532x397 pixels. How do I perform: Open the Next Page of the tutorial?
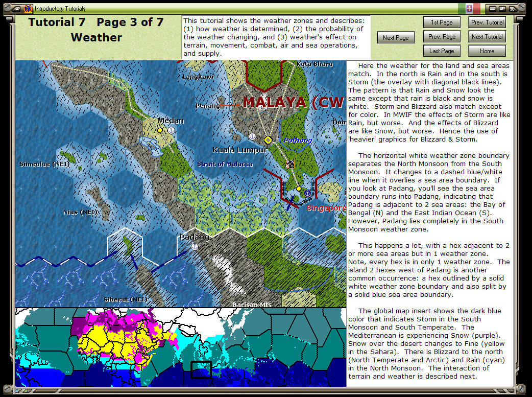pyautogui.click(x=395, y=37)
